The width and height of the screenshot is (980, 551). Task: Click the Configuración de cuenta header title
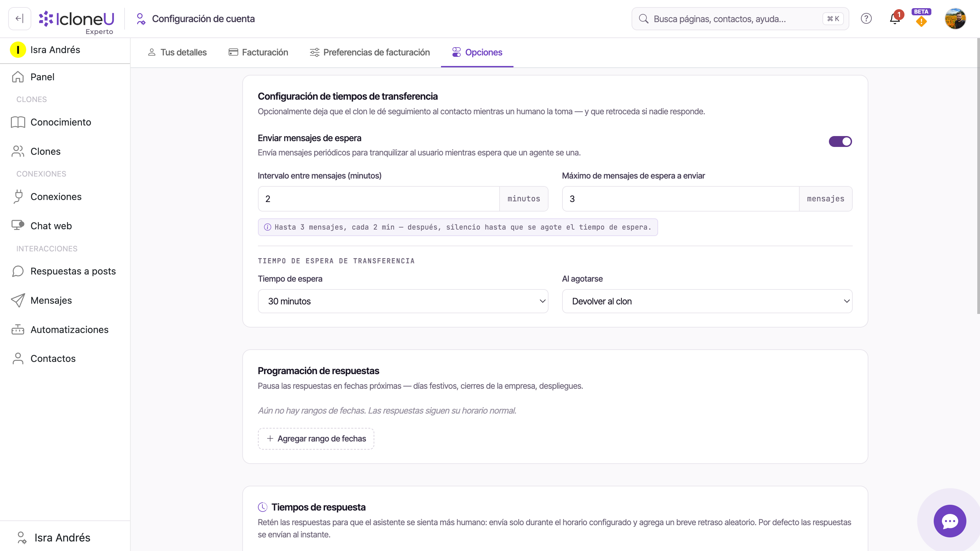(203, 19)
